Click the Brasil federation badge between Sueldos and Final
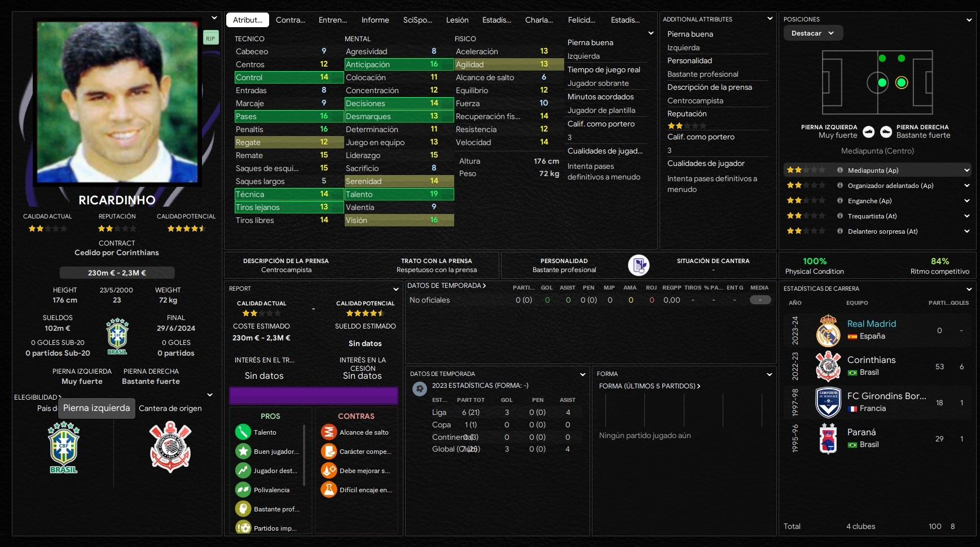Viewport: 980px width, 547px height. tap(117, 336)
